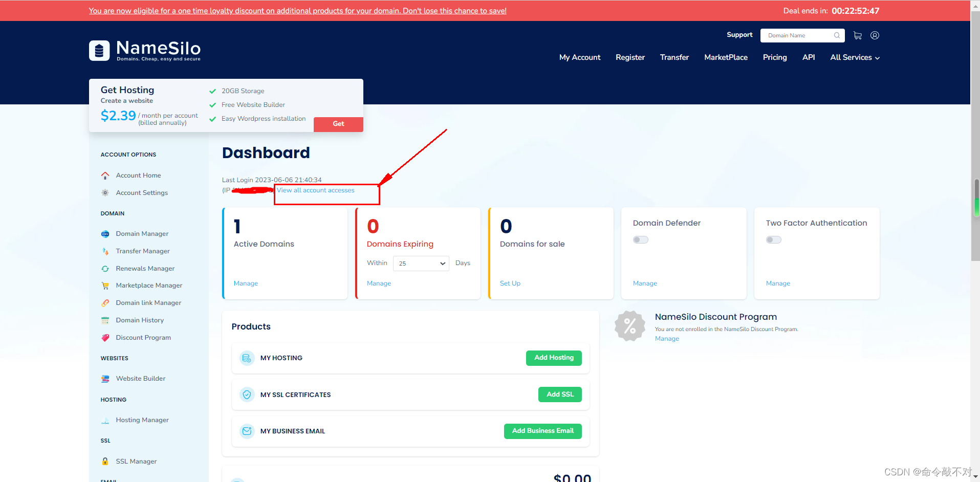Click the Add Hosting button
Viewport: 980px width, 482px height.
coord(554,358)
